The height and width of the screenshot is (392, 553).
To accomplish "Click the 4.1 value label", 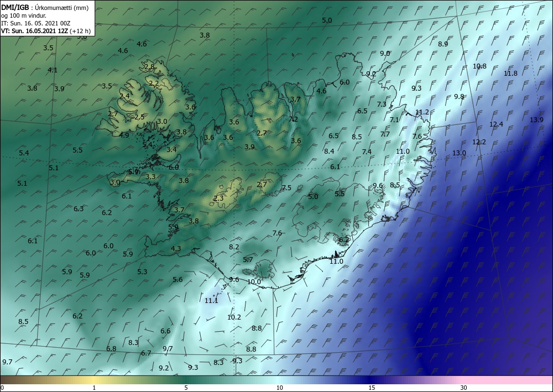I will click(x=52, y=70).
